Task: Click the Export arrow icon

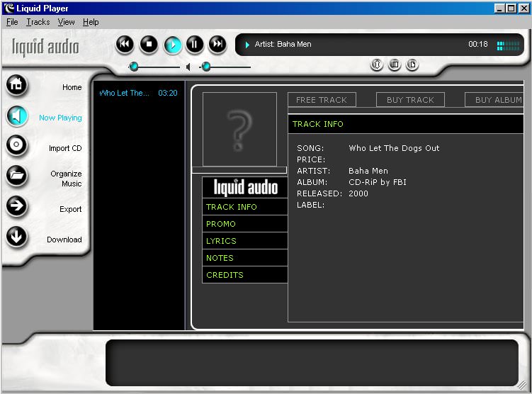Action: tap(16, 206)
